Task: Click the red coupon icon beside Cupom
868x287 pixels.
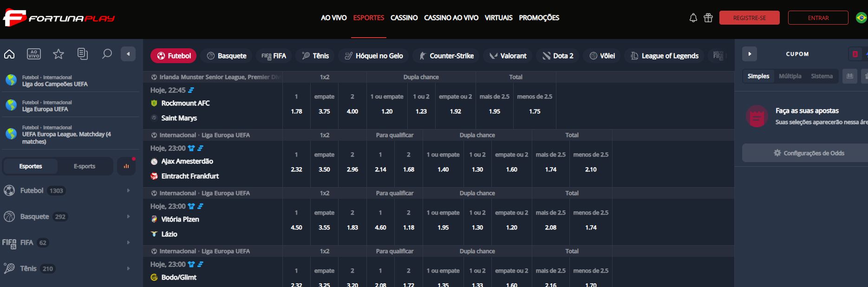Action: pyautogui.click(x=855, y=54)
